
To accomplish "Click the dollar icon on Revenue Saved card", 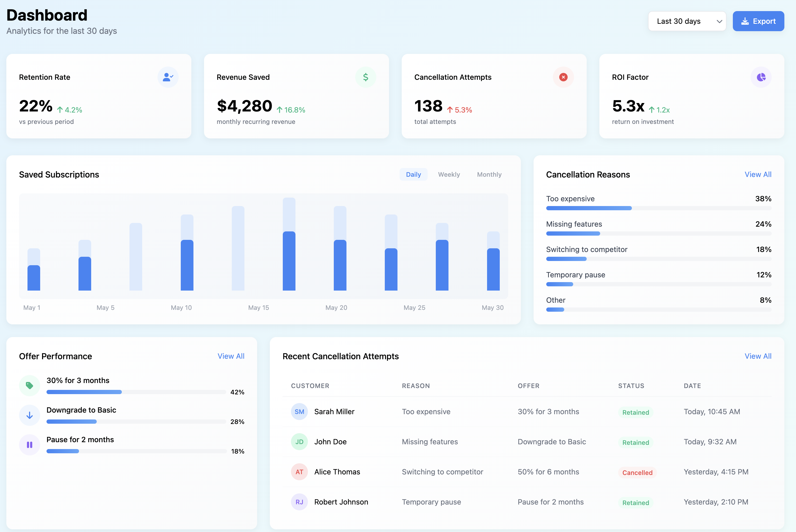I will click(365, 77).
